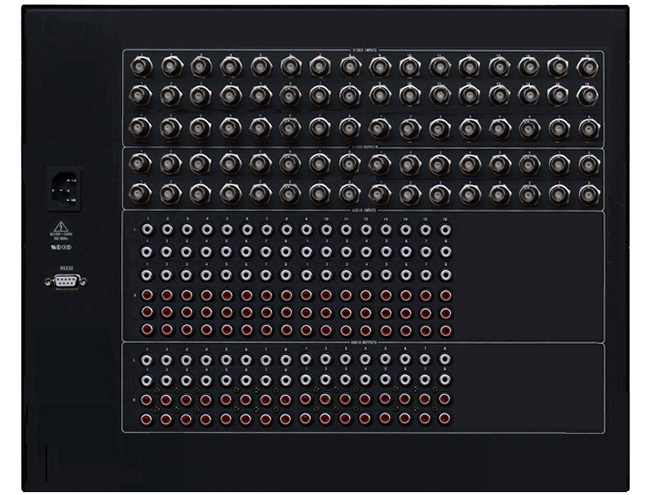The width and height of the screenshot is (650, 495).
Task: Select first red RCA jack in bottom audio input row
Action: coord(147,330)
